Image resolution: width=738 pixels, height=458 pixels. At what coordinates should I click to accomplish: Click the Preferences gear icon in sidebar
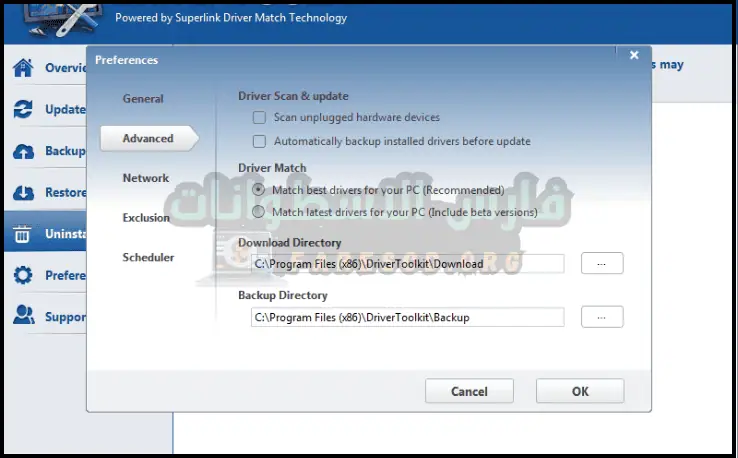[23, 276]
